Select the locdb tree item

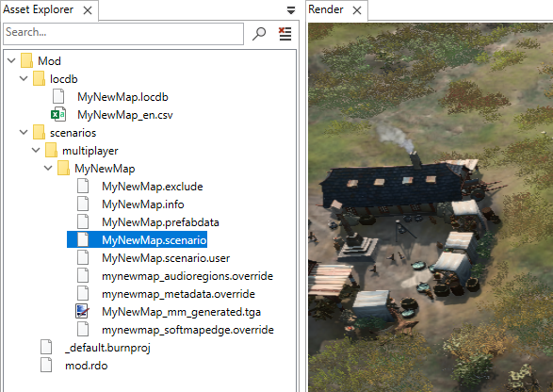point(64,79)
